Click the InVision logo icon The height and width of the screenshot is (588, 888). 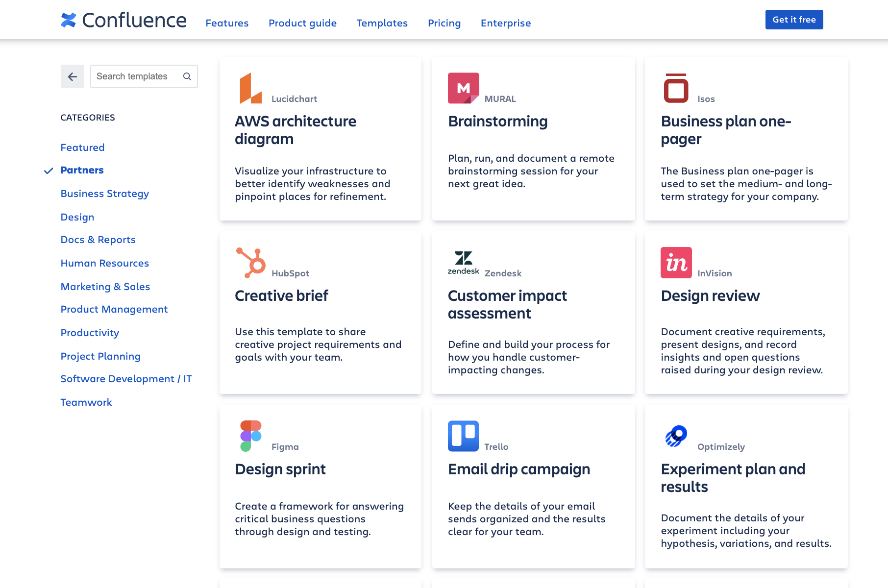(676, 263)
